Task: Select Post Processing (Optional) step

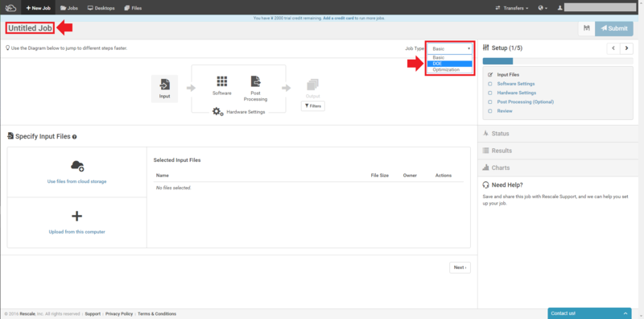Action: click(x=526, y=102)
